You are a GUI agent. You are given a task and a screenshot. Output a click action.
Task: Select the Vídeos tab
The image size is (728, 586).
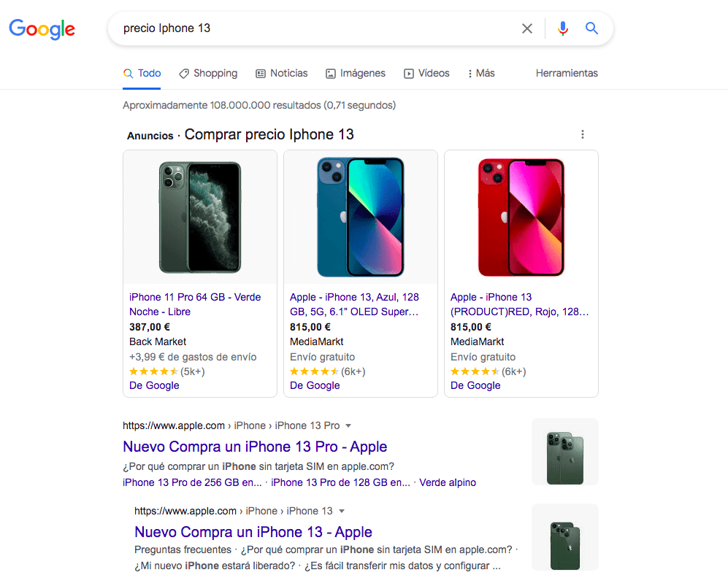427,73
